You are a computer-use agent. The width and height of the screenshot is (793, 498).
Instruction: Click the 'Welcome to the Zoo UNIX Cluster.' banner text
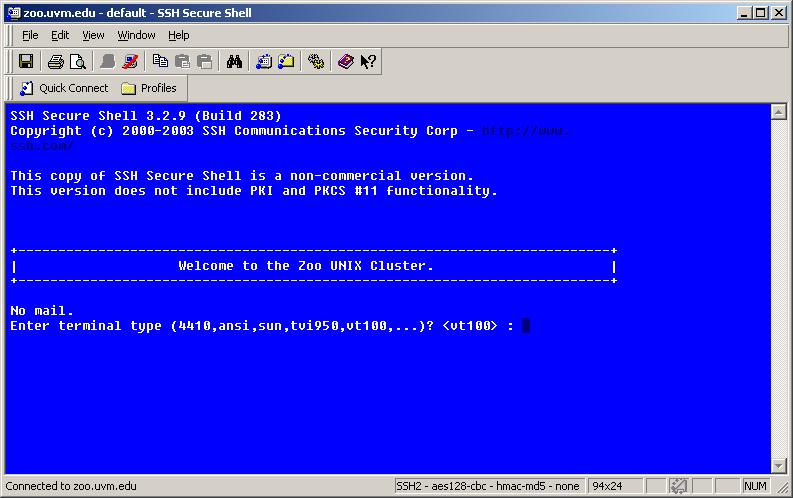point(305,266)
